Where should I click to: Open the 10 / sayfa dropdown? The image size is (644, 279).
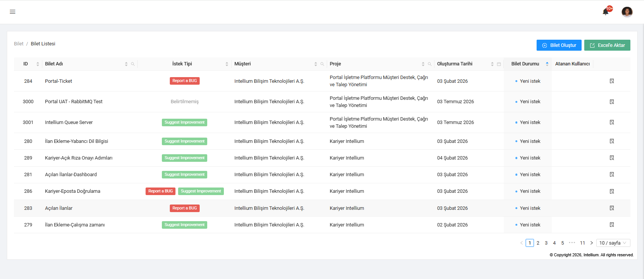coord(613,243)
